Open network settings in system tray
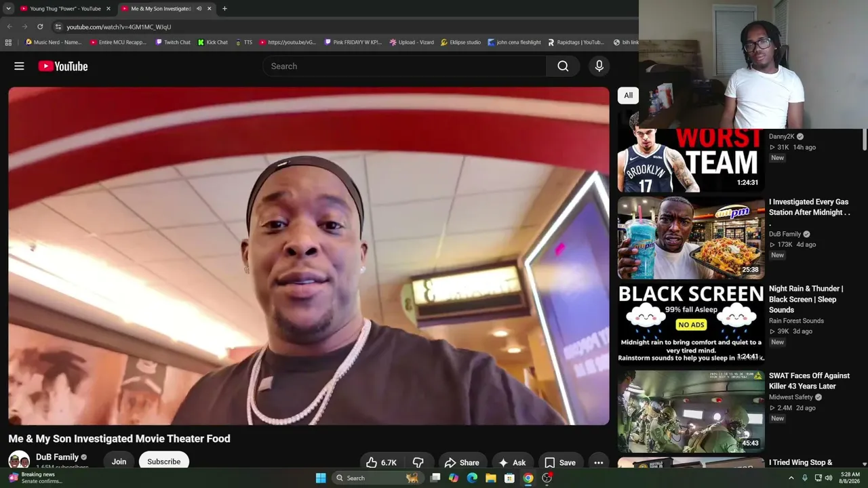Screen dimensions: 868x488 coord(818,478)
